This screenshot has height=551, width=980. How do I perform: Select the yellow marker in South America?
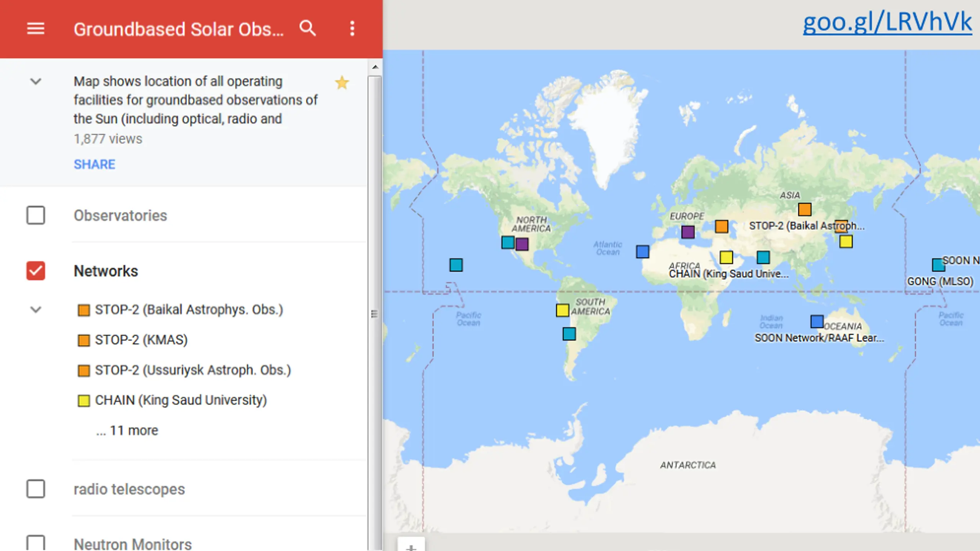click(562, 310)
